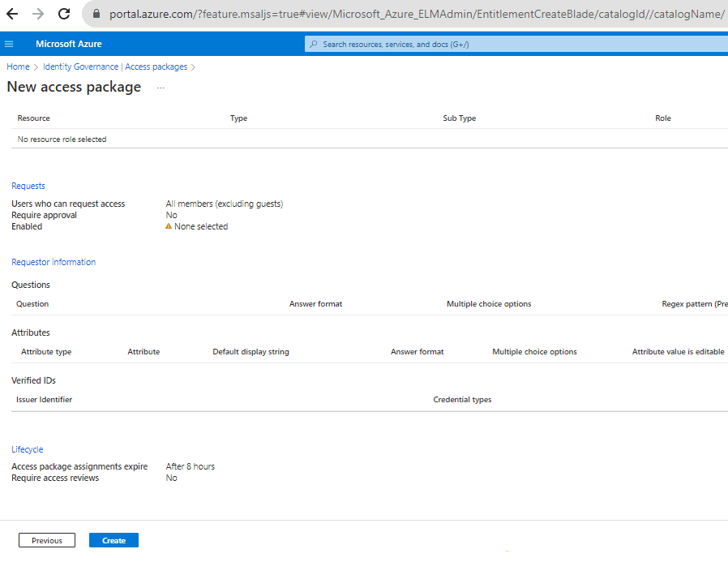
Task: Click the warning icon beside None selected
Action: click(169, 227)
